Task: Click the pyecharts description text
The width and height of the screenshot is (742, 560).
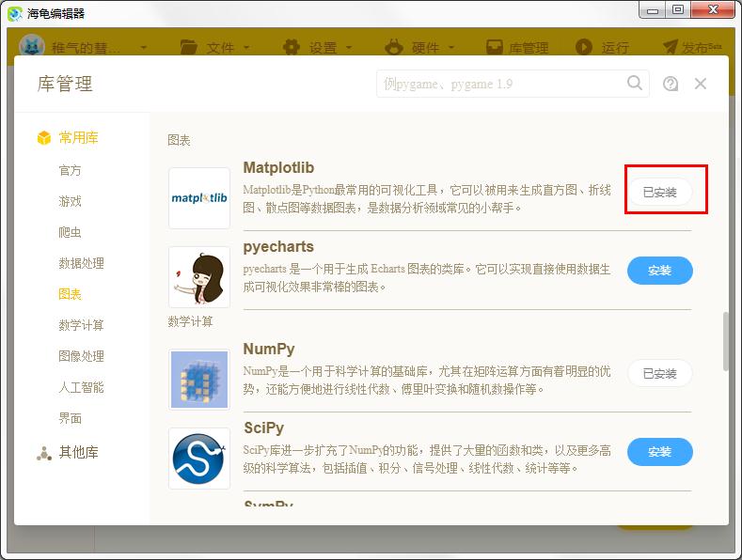Action: click(427, 277)
